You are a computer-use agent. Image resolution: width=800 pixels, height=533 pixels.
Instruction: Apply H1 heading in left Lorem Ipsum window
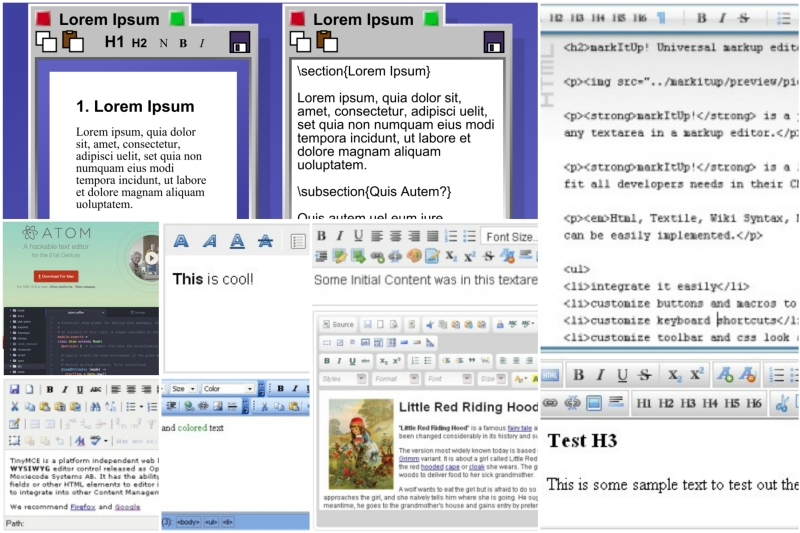pos(114,42)
